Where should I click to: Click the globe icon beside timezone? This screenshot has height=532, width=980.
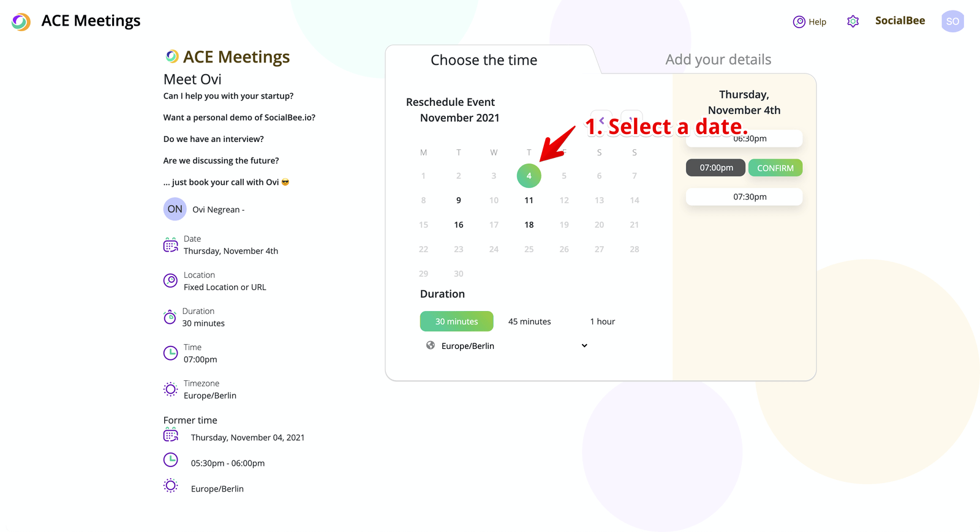point(431,345)
